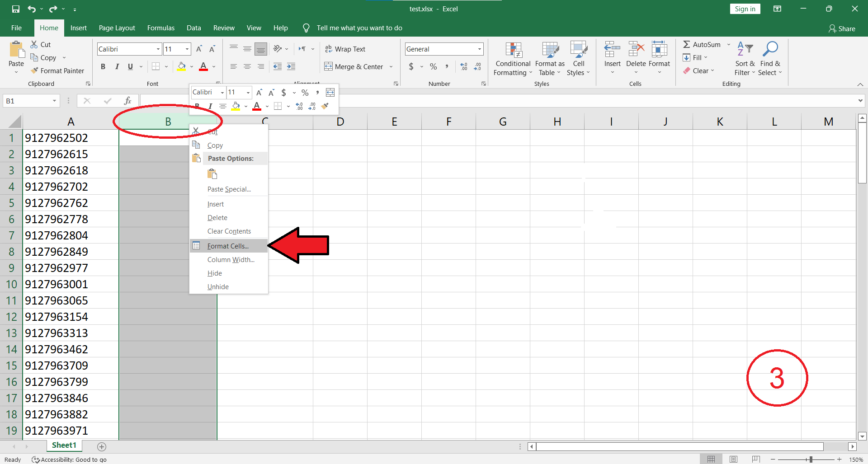Click the zoom slider in the status bar
868x464 pixels.
point(811,459)
